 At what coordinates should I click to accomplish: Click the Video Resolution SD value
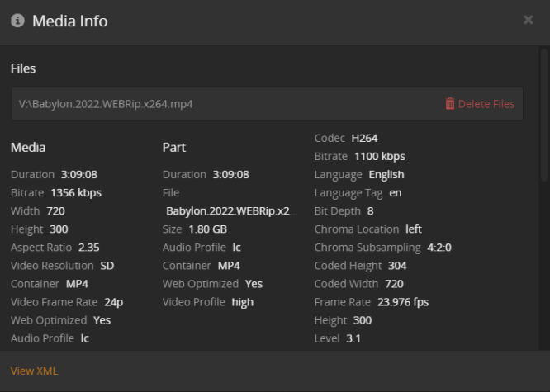click(107, 266)
